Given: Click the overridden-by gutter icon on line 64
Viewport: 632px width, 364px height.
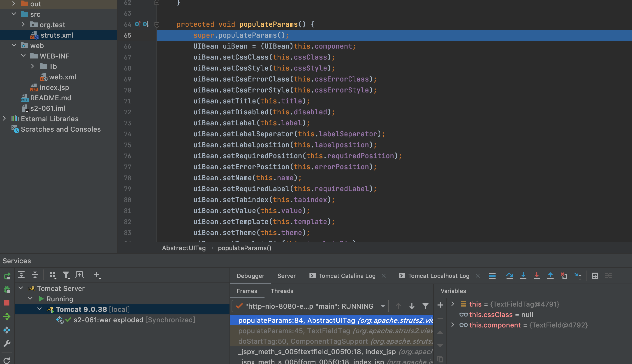Looking at the screenshot, I should pyautogui.click(x=146, y=24).
